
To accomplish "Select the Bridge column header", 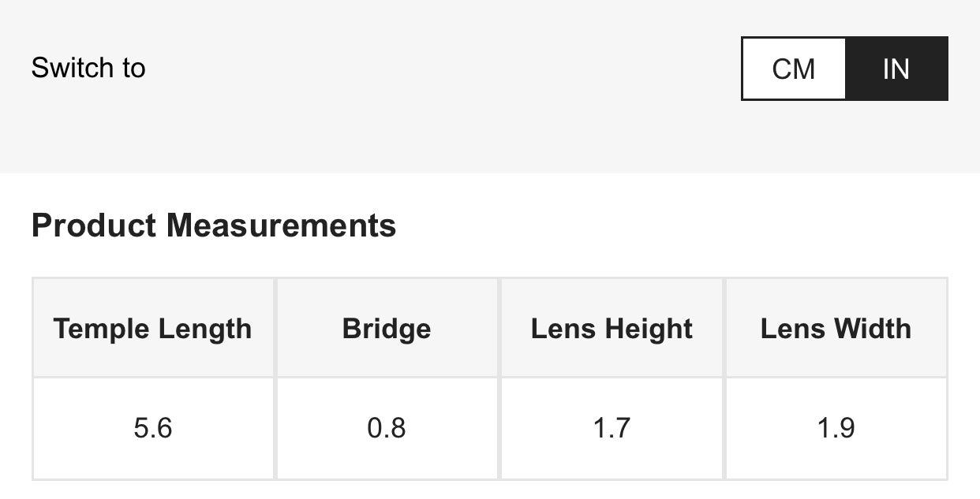I will click(387, 328).
